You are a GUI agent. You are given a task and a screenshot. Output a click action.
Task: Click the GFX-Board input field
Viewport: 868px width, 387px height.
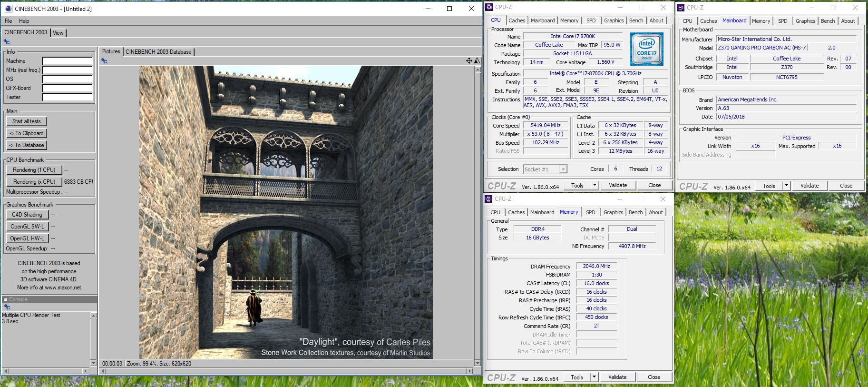coord(68,88)
